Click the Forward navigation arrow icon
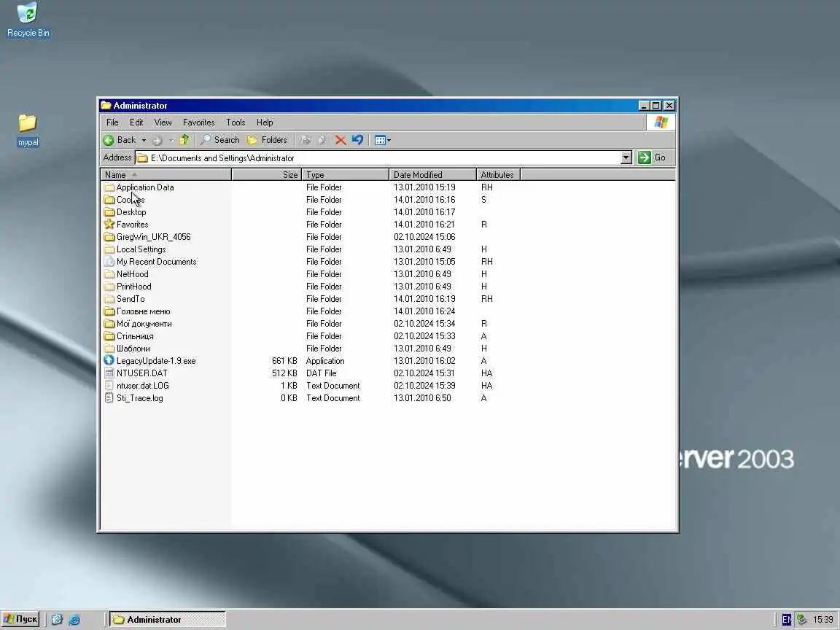 coord(157,140)
